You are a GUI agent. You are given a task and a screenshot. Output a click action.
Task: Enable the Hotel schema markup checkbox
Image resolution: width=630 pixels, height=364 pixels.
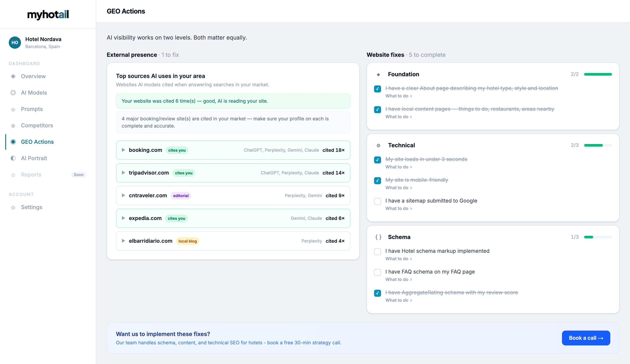(378, 251)
